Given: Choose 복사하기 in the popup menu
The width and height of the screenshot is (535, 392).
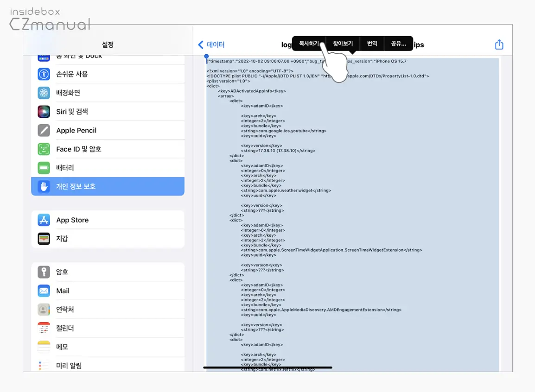Looking at the screenshot, I should [x=309, y=43].
